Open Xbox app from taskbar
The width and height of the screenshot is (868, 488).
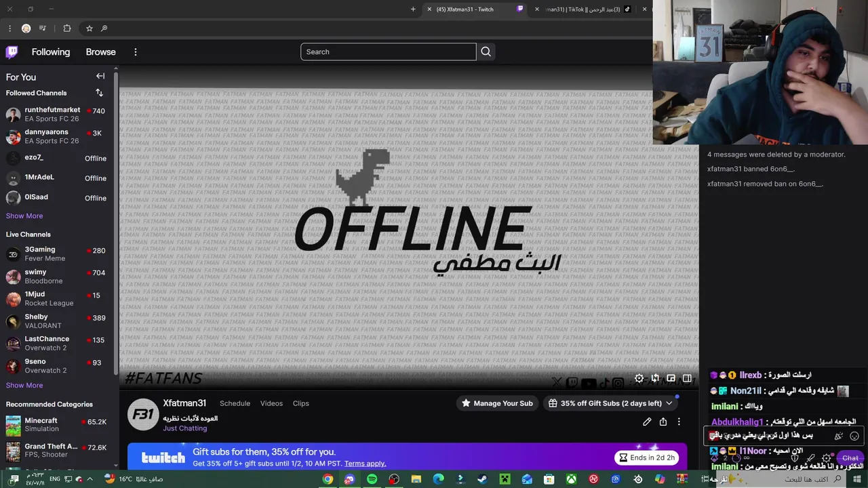[572, 479]
